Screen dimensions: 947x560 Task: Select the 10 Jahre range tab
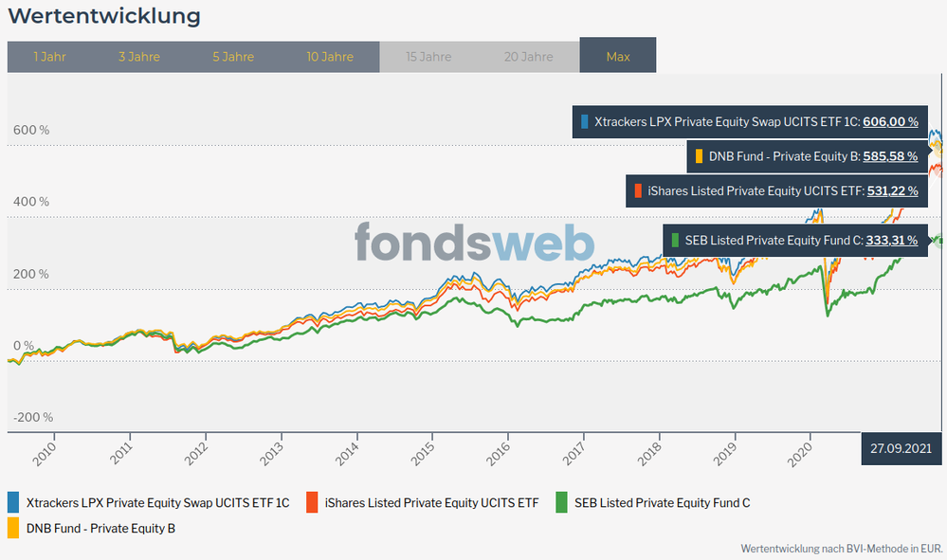click(330, 57)
